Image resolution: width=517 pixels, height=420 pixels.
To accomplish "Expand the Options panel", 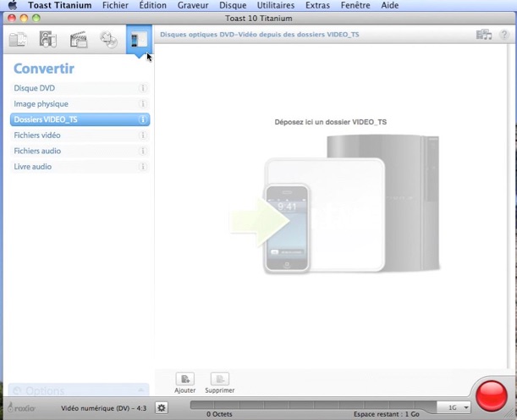I will (x=79, y=390).
